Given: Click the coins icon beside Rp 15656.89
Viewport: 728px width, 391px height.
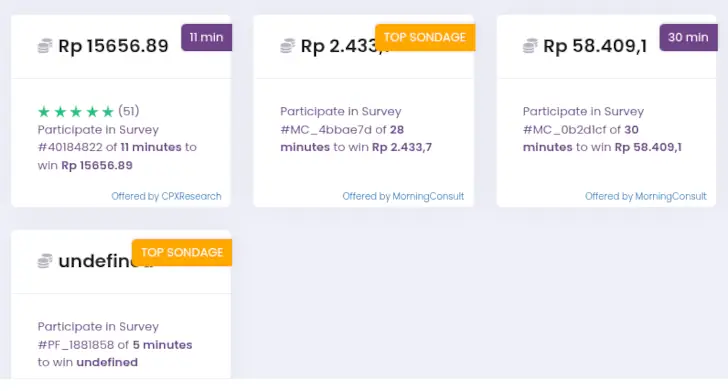Looking at the screenshot, I should click(x=45, y=46).
